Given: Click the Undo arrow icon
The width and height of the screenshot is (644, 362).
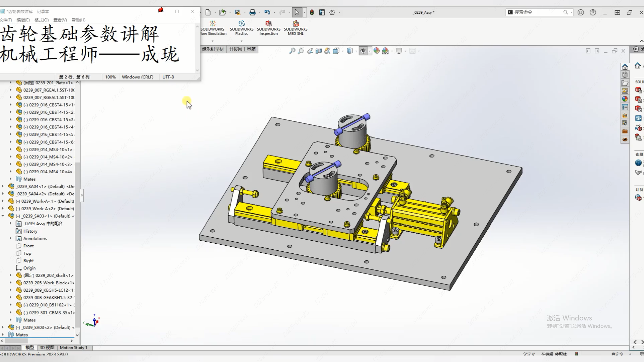Looking at the screenshot, I should [267, 12].
